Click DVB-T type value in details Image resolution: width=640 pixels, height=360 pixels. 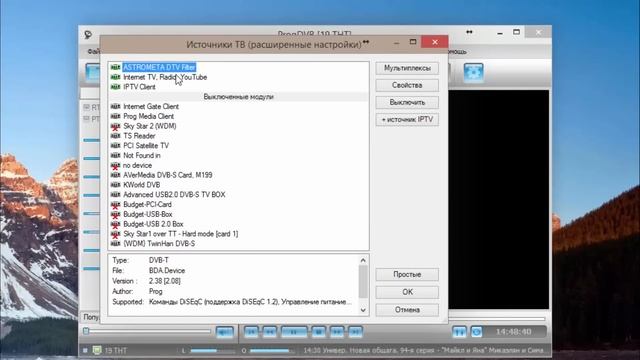(x=159, y=260)
